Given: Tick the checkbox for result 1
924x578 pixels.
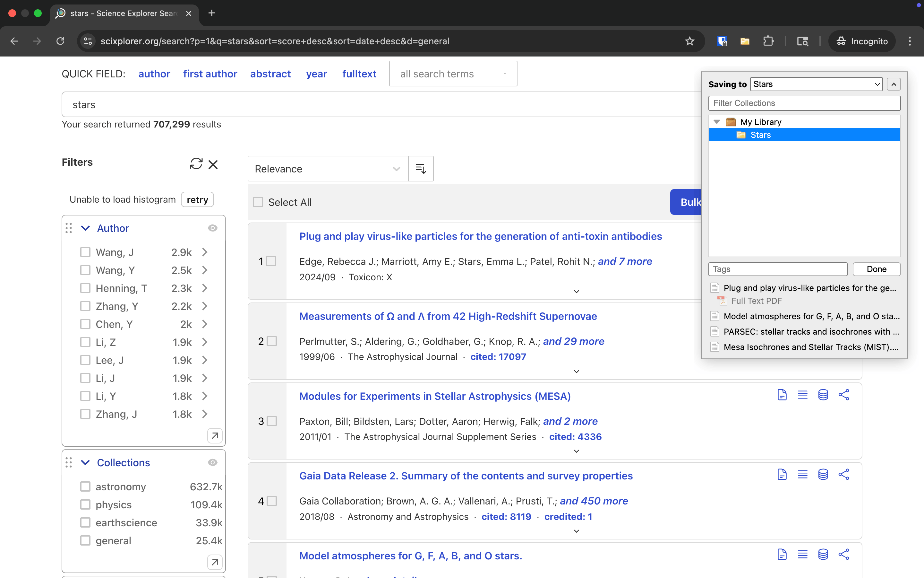Looking at the screenshot, I should click(x=271, y=261).
